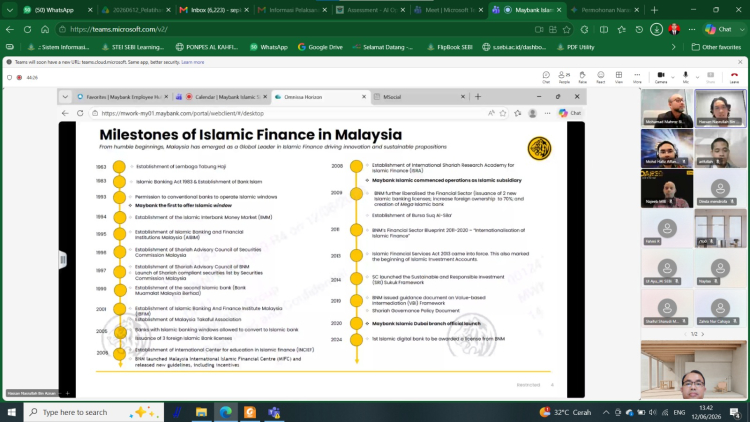The width and height of the screenshot is (750, 422).
Task: Go back in Edge browser
Action: coord(10,29)
